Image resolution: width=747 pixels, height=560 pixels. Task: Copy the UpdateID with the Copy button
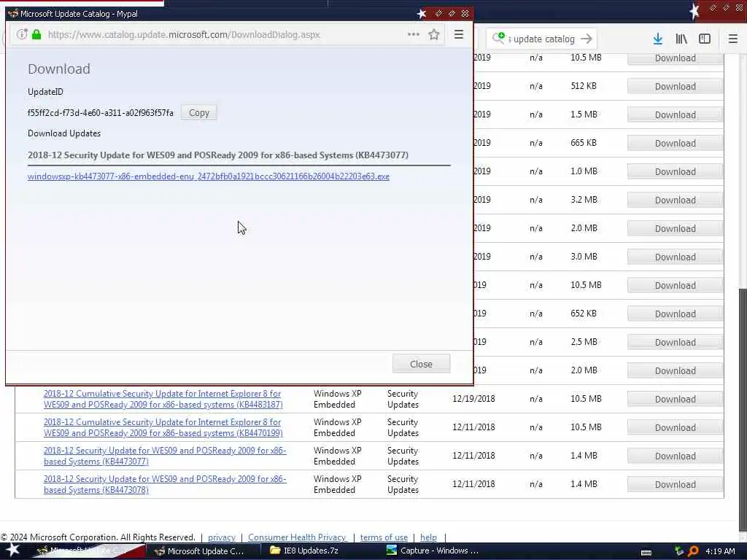[x=198, y=113]
